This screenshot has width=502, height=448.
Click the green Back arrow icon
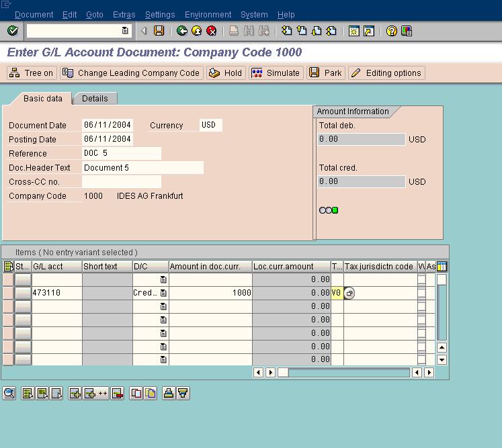click(182, 31)
